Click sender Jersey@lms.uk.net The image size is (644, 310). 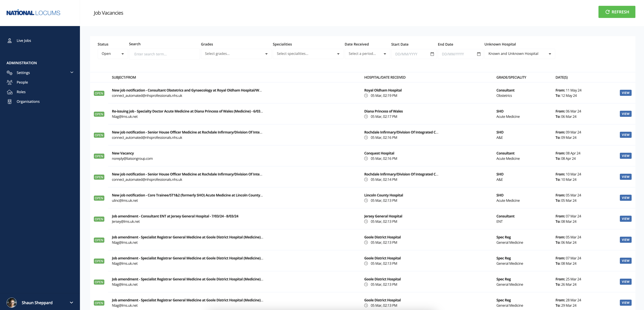tap(126, 222)
